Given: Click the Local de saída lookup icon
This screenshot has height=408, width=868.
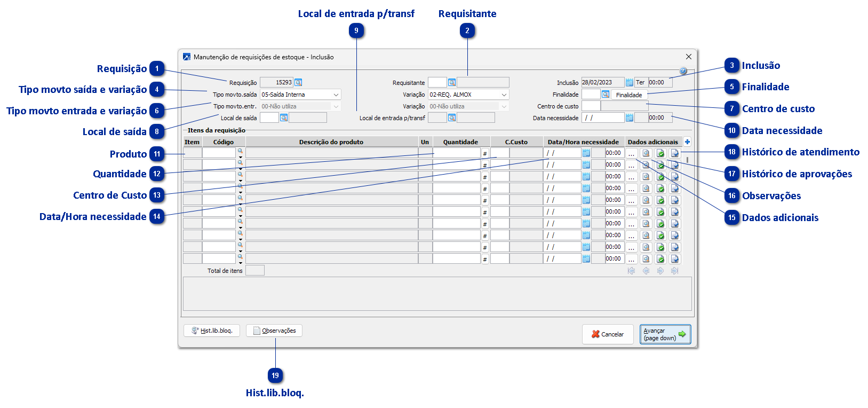Looking at the screenshot, I should (284, 117).
